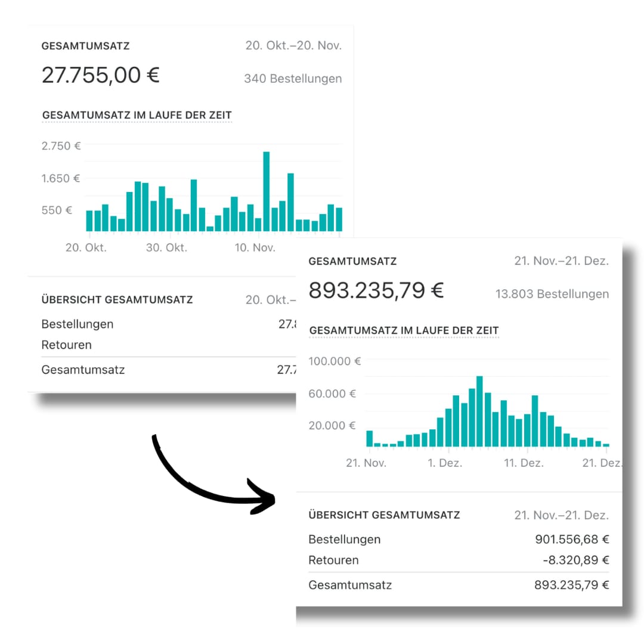Open "Gesamtumsatz im Laufe der Zeit" in December panel

point(404,330)
